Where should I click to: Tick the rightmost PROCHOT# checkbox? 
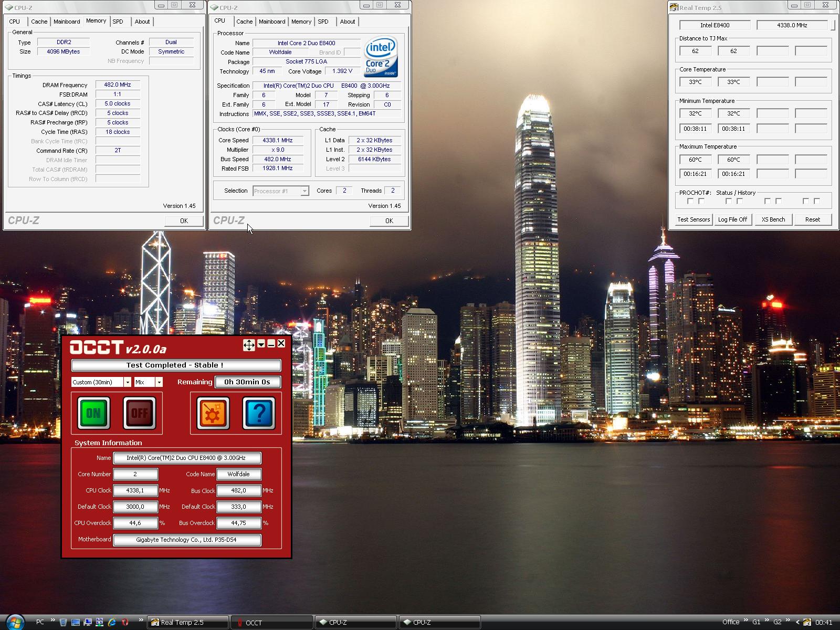(817, 201)
